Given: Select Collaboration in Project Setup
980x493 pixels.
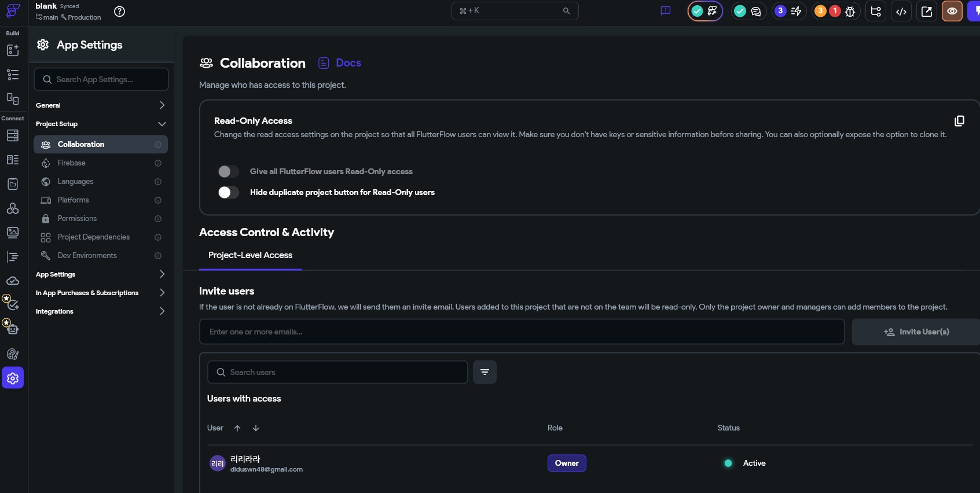Looking at the screenshot, I should coord(101,145).
